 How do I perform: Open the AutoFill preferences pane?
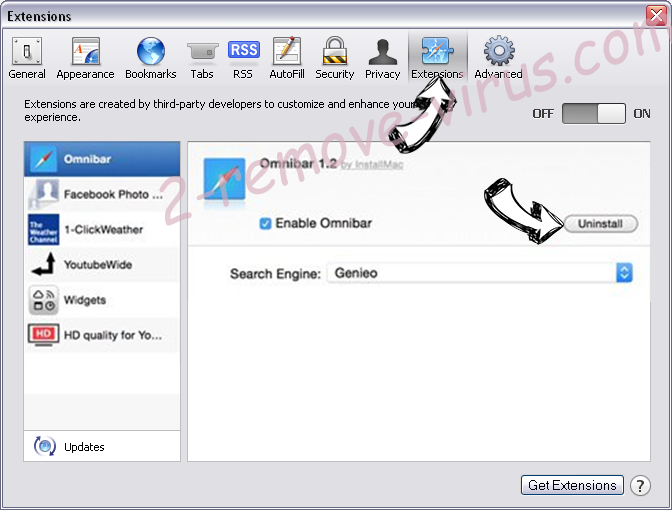coord(287,59)
